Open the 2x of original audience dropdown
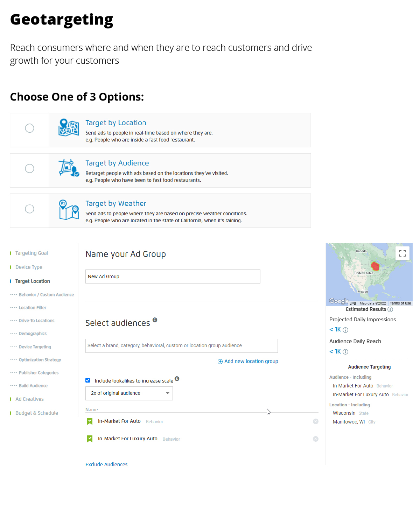This screenshot has height=525, width=420. [x=129, y=393]
